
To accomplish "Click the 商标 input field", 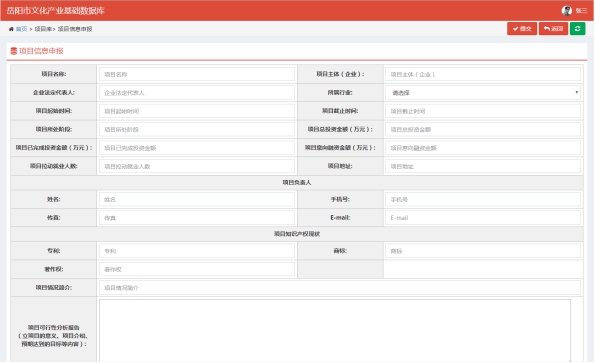I will pyautogui.click(x=483, y=251).
